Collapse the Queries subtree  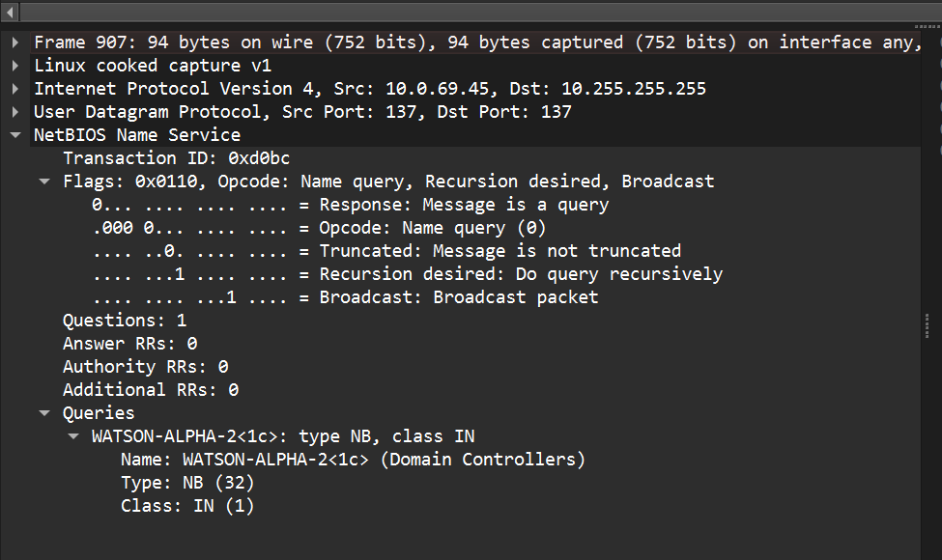tap(44, 413)
